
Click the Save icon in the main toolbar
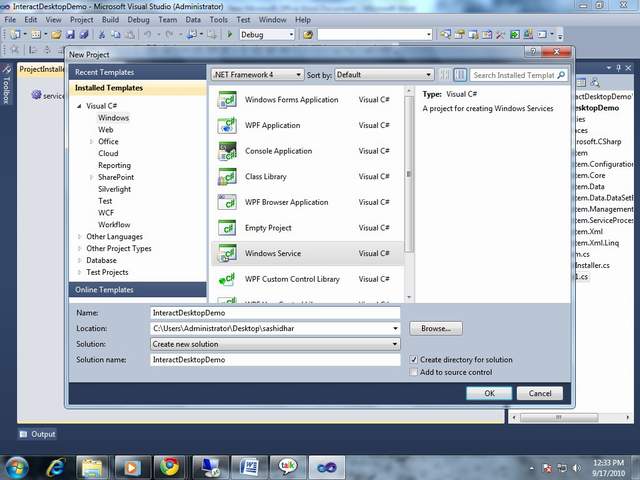pos(70,35)
